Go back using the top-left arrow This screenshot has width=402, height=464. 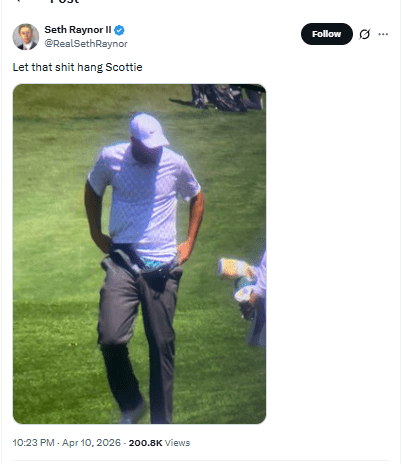tap(18, 1)
